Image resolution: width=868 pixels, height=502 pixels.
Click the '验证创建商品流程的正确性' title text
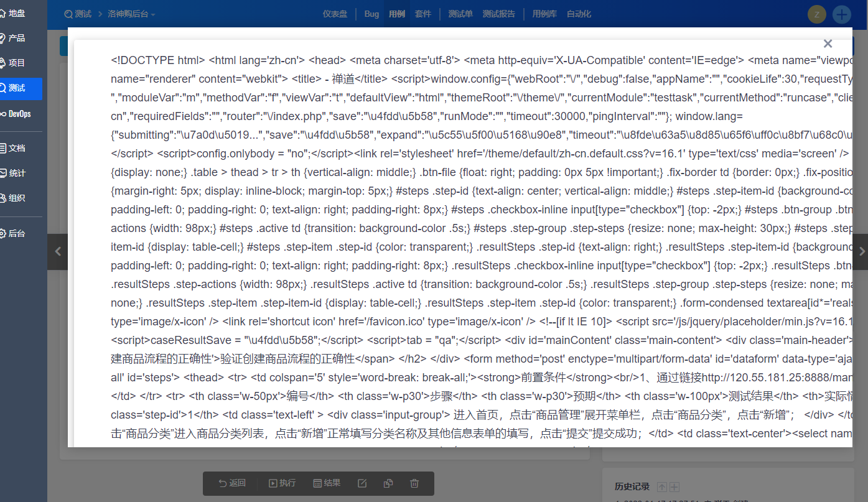coord(288,359)
